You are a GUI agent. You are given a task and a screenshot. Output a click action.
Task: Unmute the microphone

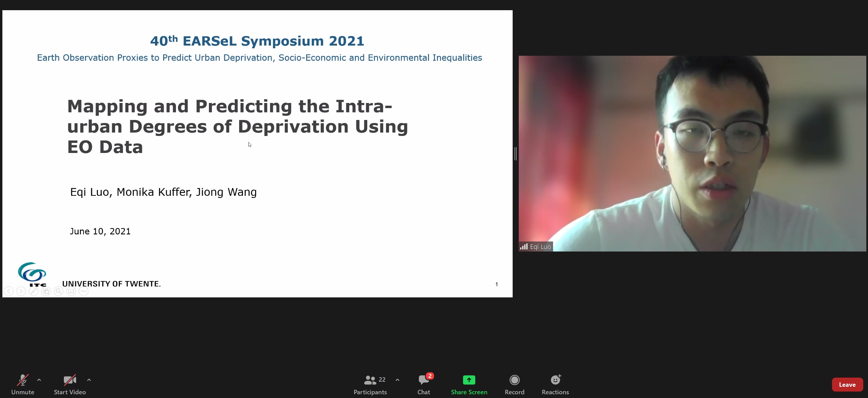pos(23,384)
